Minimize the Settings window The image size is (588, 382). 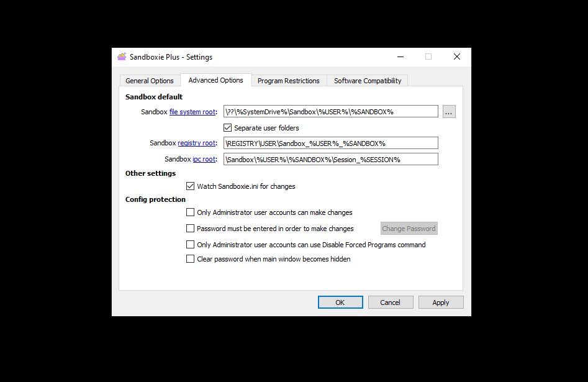click(x=400, y=57)
